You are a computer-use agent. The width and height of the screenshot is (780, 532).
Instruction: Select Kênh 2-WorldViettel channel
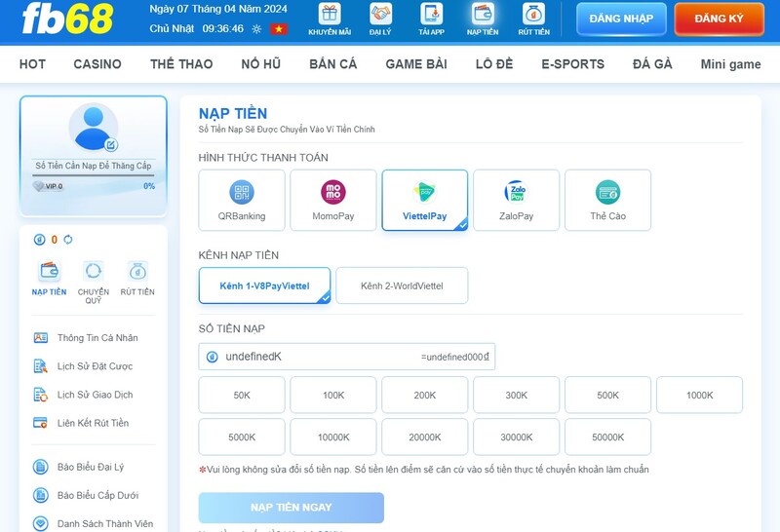pos(402,285)
